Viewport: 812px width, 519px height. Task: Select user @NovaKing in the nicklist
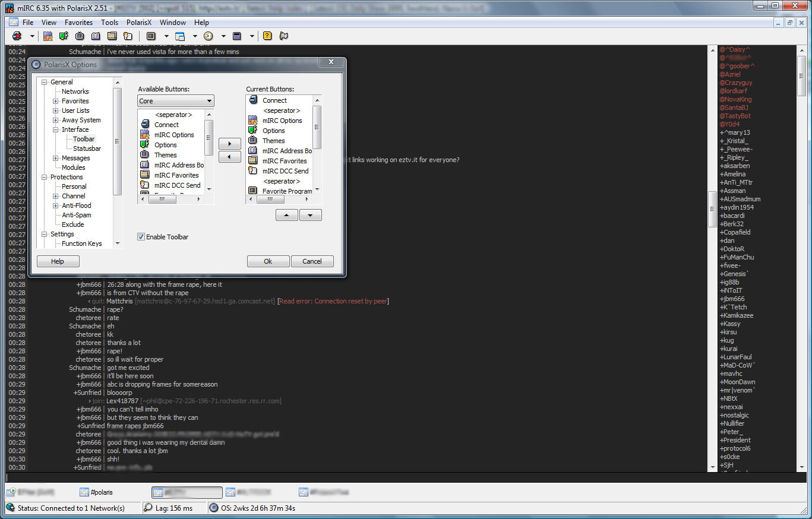point(735,99)
